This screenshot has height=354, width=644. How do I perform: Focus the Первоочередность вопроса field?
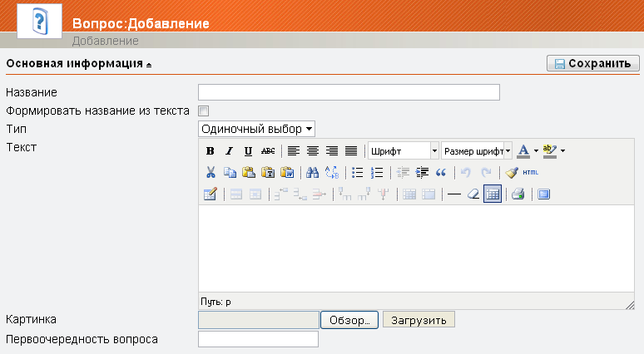pos(258,339)
